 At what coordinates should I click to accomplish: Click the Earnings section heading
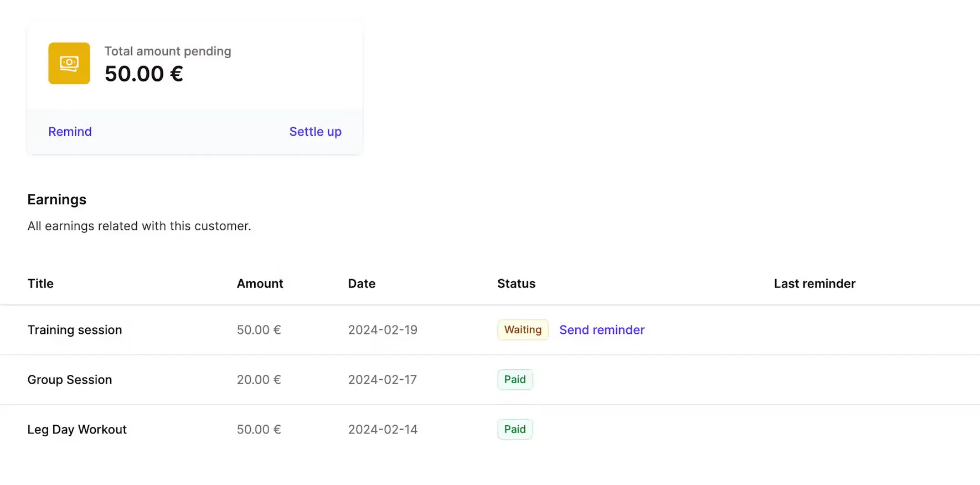point(57,200)
